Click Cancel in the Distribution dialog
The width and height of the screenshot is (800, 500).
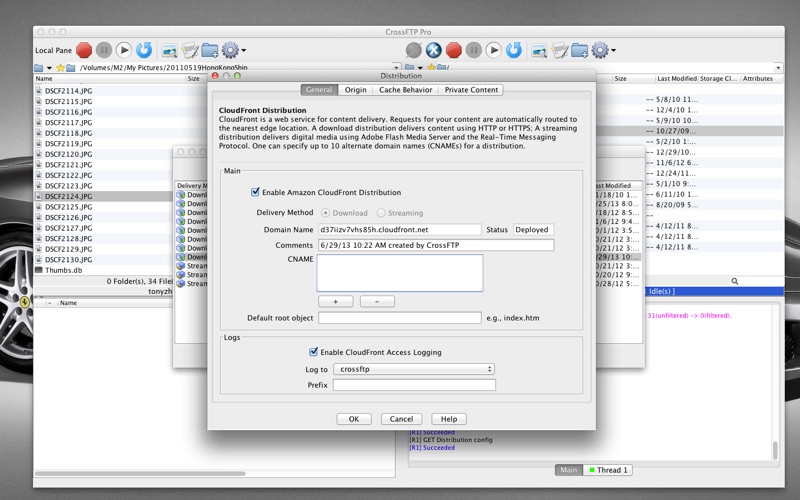[x=401, y=419]
